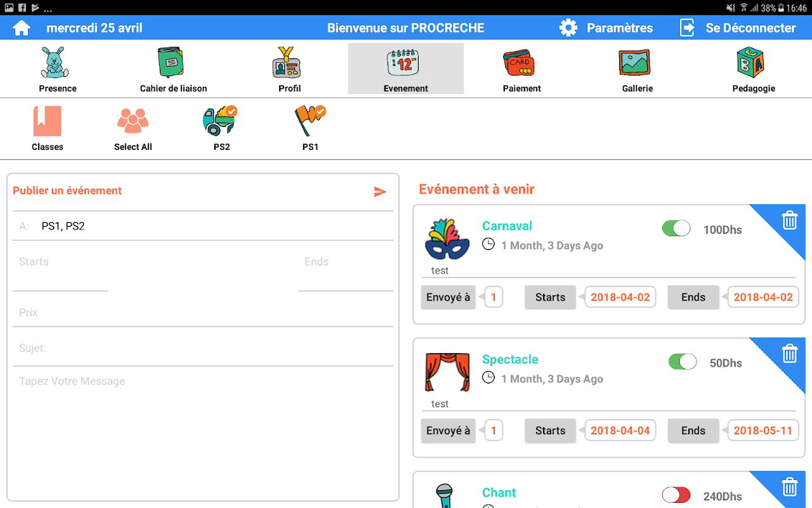The image size is (812, 508).
Task: Click the Prix input field
Action: click(203, 312)
